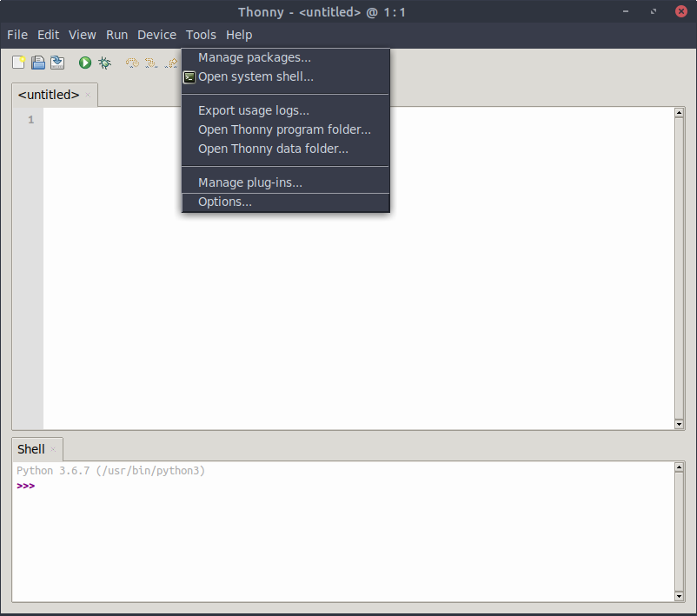Close the <untitled> editor tab
Screen dimensions: 697x616
(x=88, y=95)
